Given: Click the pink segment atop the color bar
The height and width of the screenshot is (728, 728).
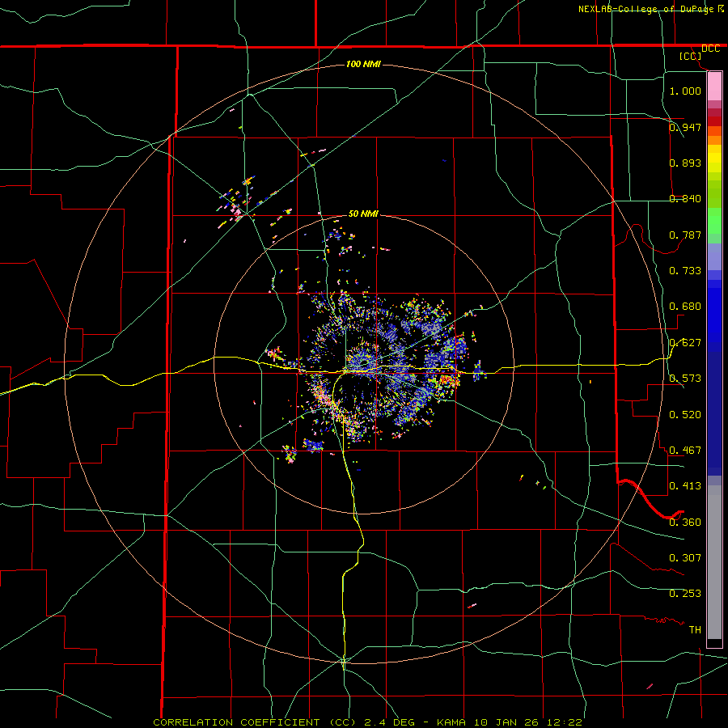Looking at the screenshot, I should (x=714, y=87).
